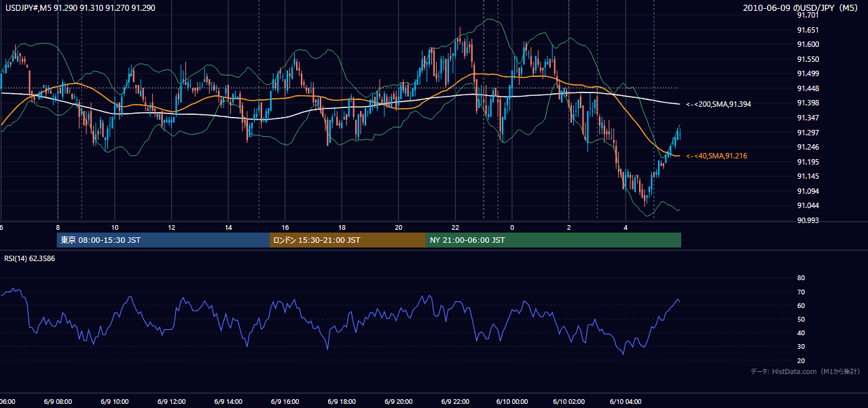The image size is (868, 408).
Task: Select the NY 21:00-06:00 JST session bar
Action: (554, 240)
